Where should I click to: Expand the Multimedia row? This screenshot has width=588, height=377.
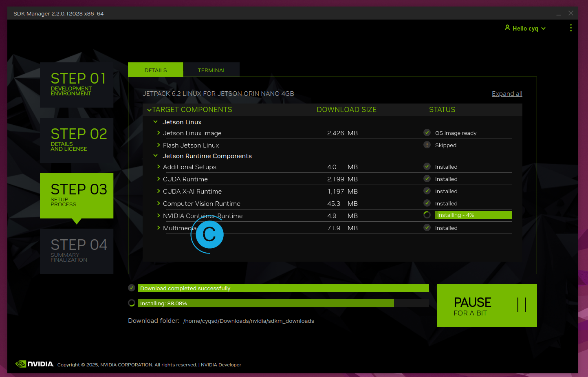tap(159, 227)
